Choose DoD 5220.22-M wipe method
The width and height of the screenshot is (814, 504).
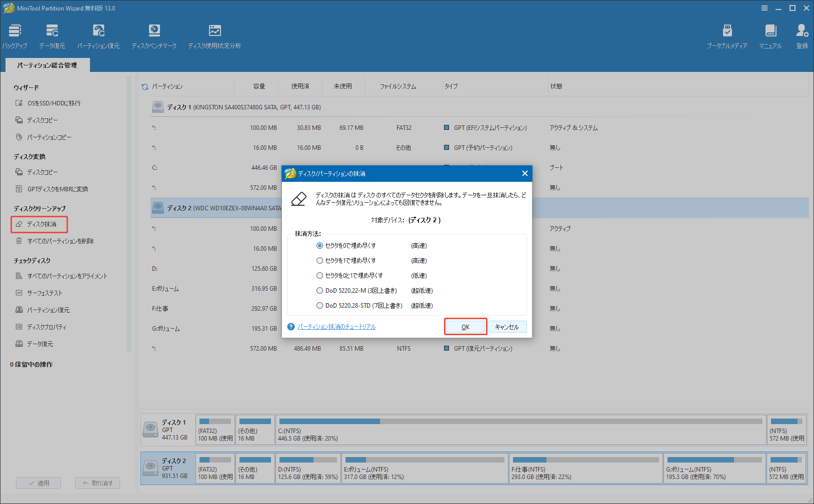pos(319,290)
